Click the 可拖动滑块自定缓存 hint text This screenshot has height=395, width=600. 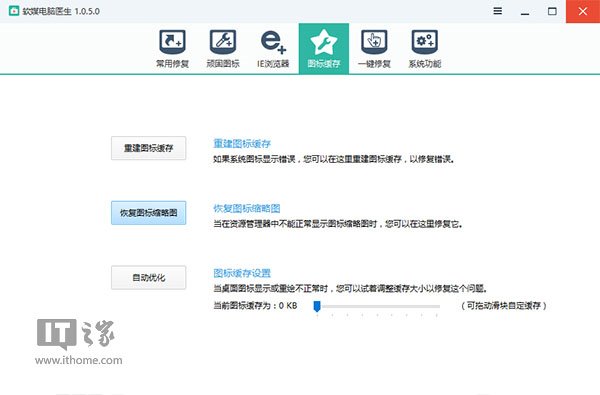[504, 305]
